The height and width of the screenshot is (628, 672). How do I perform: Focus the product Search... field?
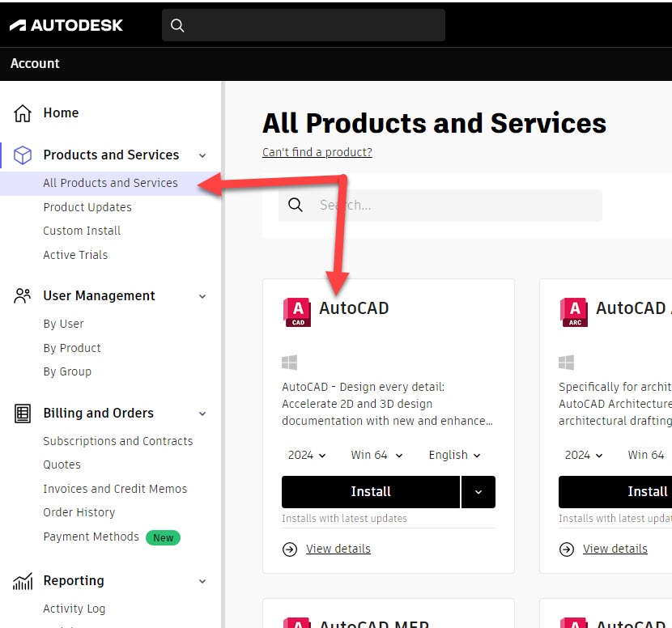point(440,206)
